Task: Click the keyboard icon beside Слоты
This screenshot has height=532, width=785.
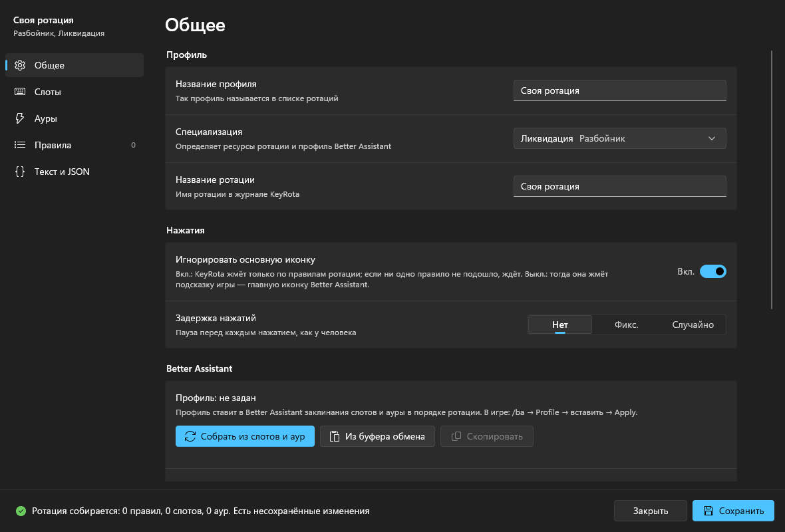Action: point(20,92)
